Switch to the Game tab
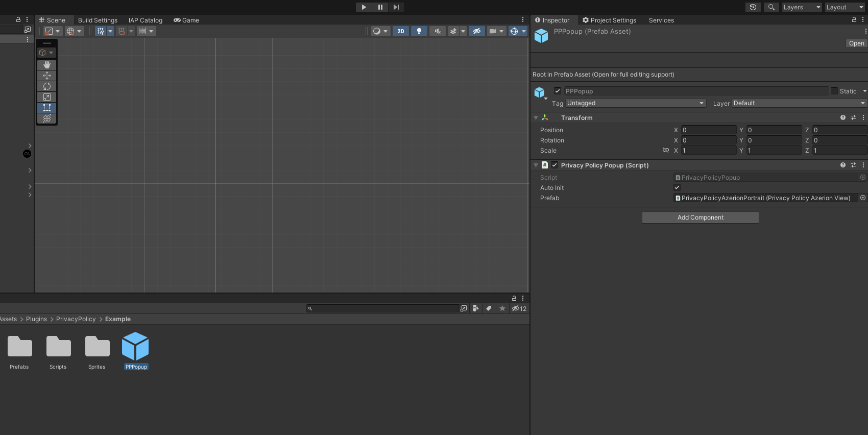868x435 pixels. tap(186, 20)
